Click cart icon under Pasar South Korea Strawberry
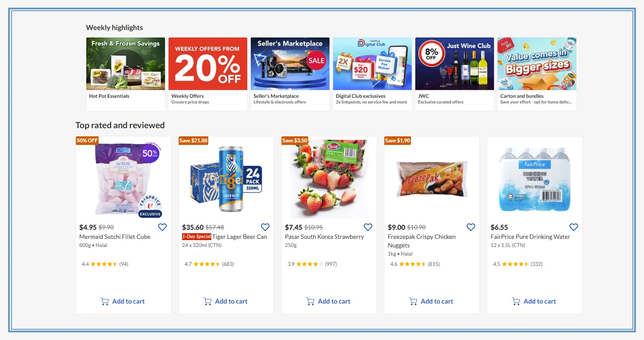The height and width of the screenshot is (340, 644). [311, 301]
